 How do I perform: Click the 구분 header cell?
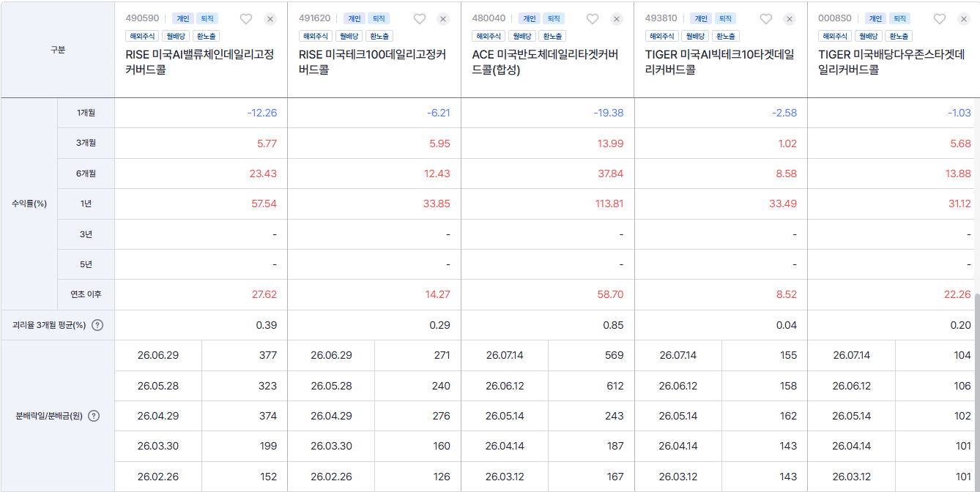click(58, 49)
